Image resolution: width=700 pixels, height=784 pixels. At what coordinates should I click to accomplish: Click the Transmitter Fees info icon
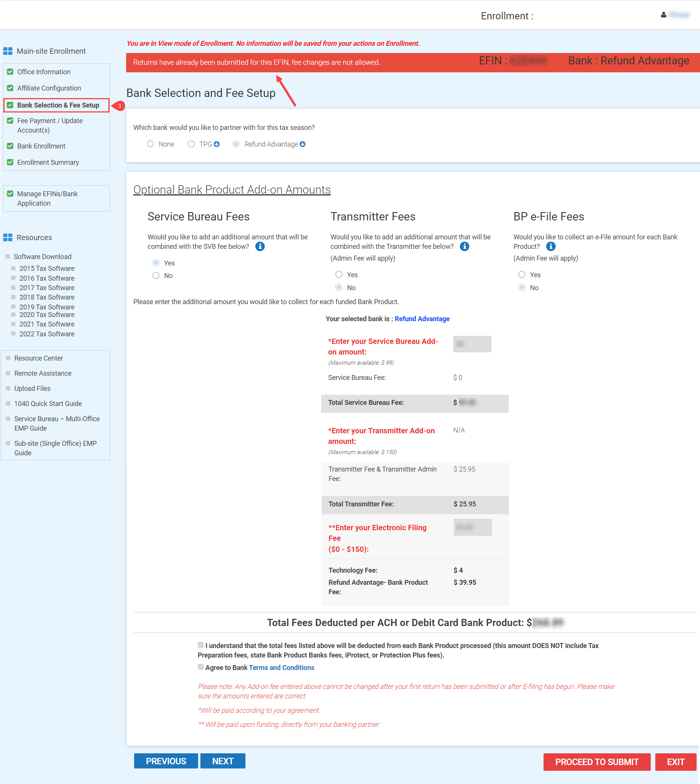coord(464,246)
